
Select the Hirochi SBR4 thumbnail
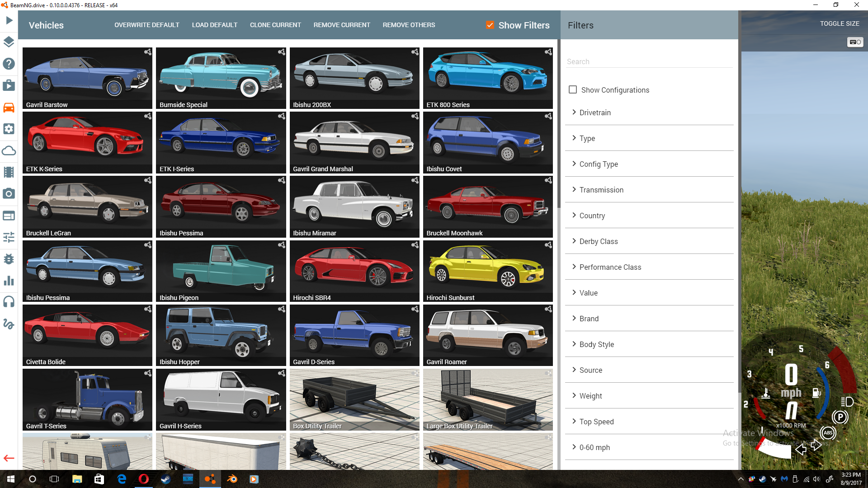tap(354, 271)
